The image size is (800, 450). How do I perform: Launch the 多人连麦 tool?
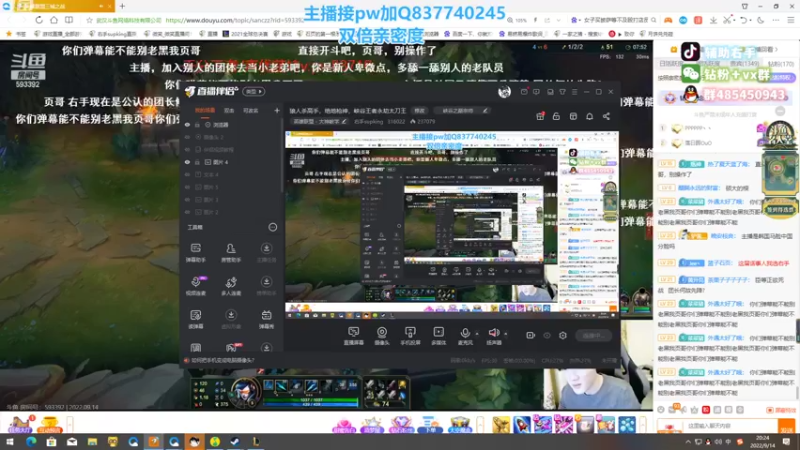tap(231, 286)
